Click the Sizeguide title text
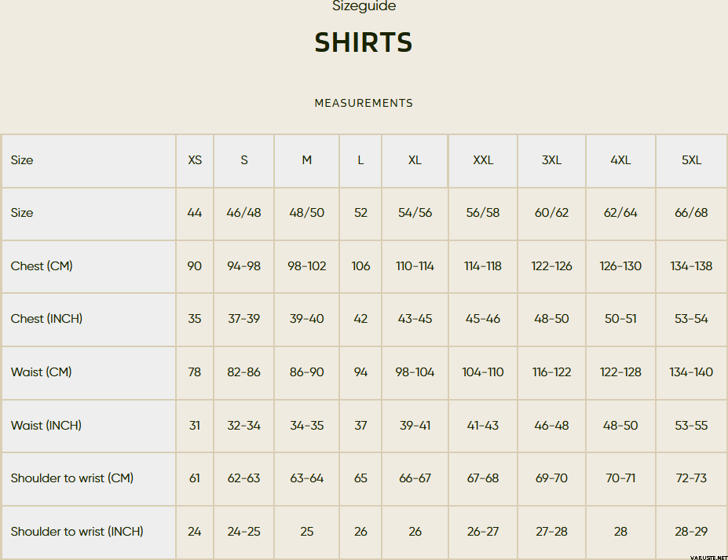 click(x=364, y=6)
